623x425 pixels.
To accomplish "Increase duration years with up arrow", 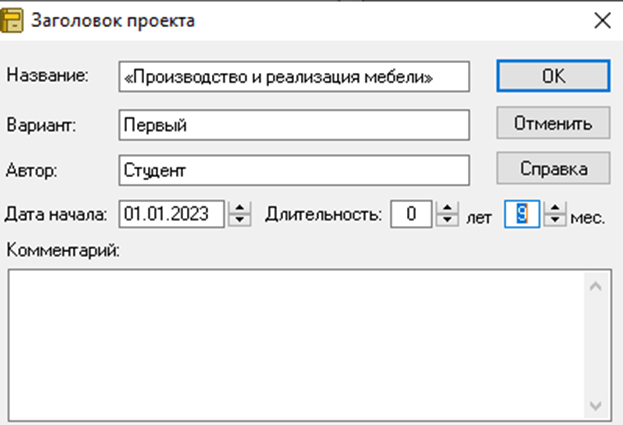I will click(447, 207).
